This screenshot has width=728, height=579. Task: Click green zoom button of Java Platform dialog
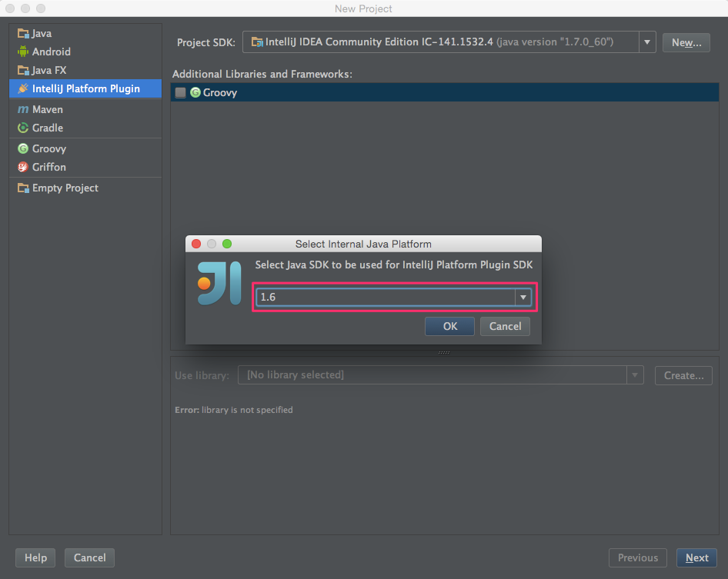pyautogui.click(x=227, y=244)
